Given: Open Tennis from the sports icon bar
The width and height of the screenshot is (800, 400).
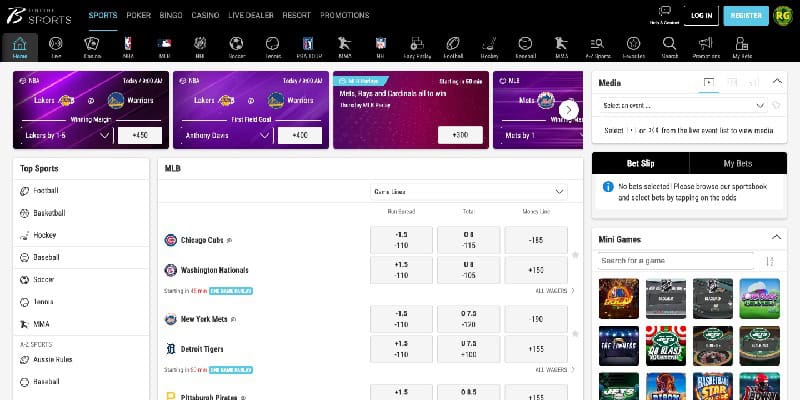Looking at the screenshot, I should pyautogui.click(x=273, y=47).
